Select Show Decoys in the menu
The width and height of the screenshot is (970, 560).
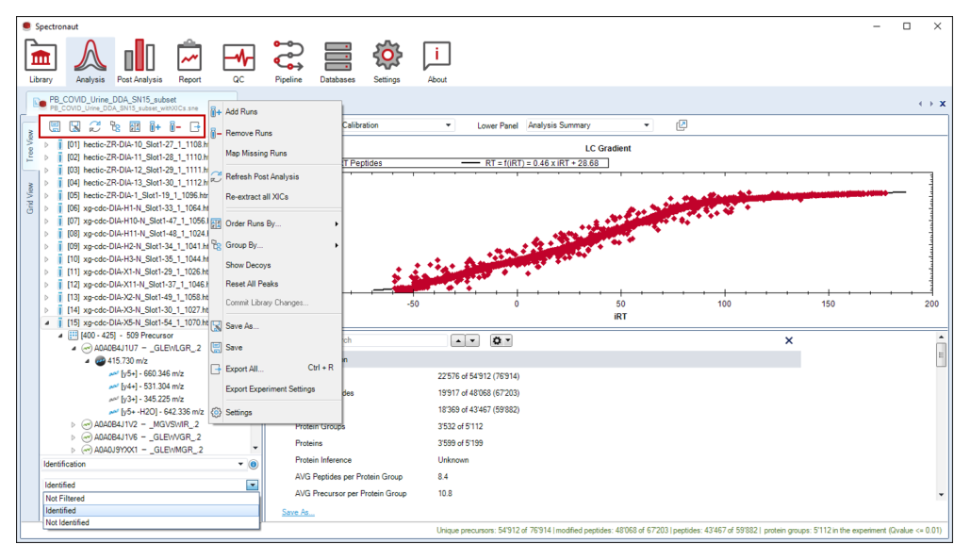275,265
